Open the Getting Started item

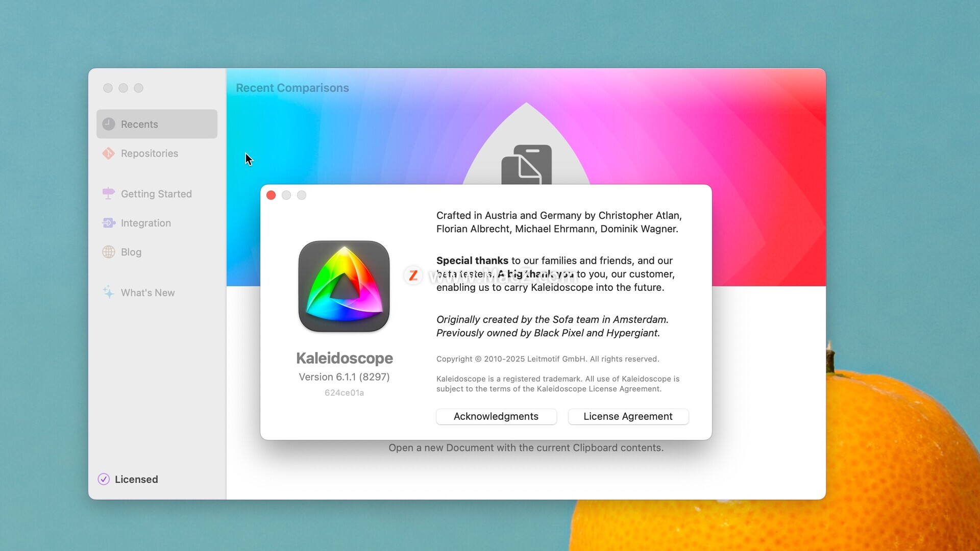click(157, 194)
